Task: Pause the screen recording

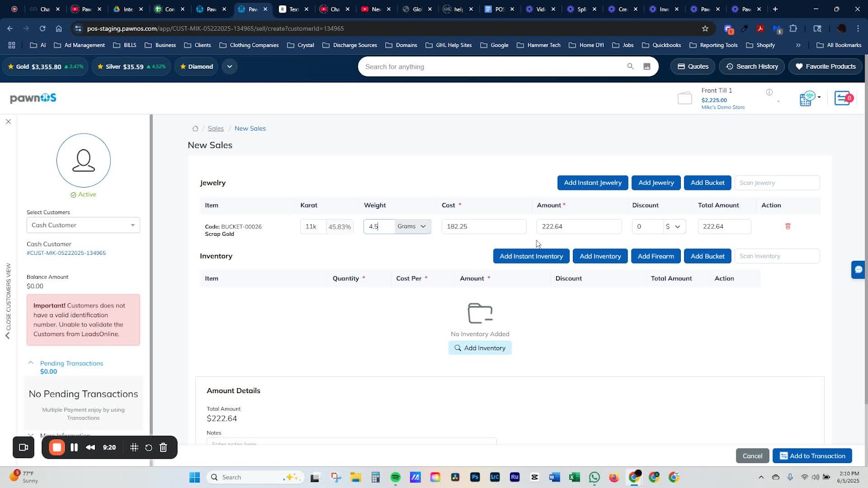Action: 74,447
